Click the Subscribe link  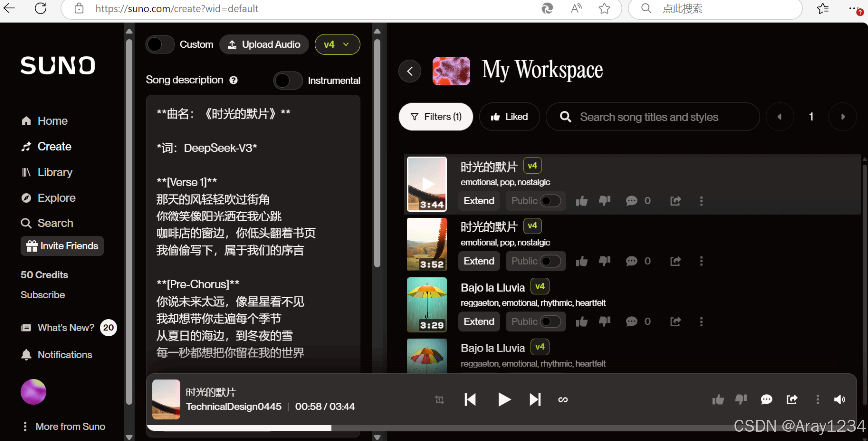point(43,295)
